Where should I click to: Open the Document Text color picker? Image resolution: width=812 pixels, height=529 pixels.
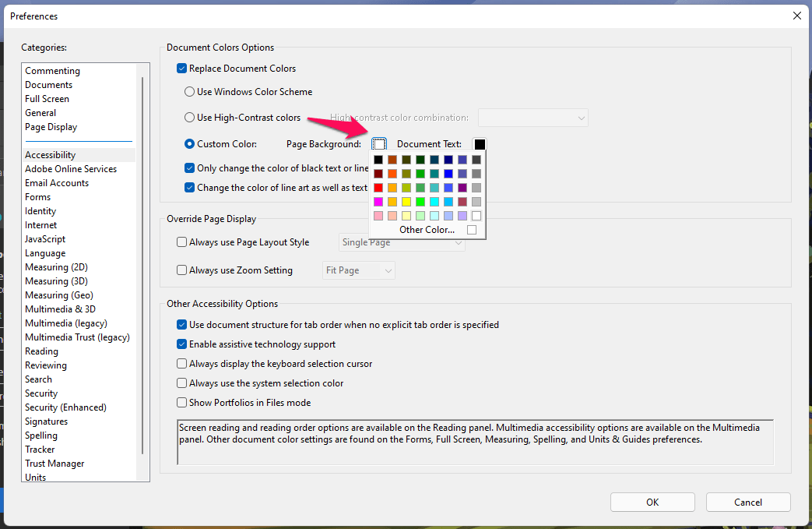(480, 144)
